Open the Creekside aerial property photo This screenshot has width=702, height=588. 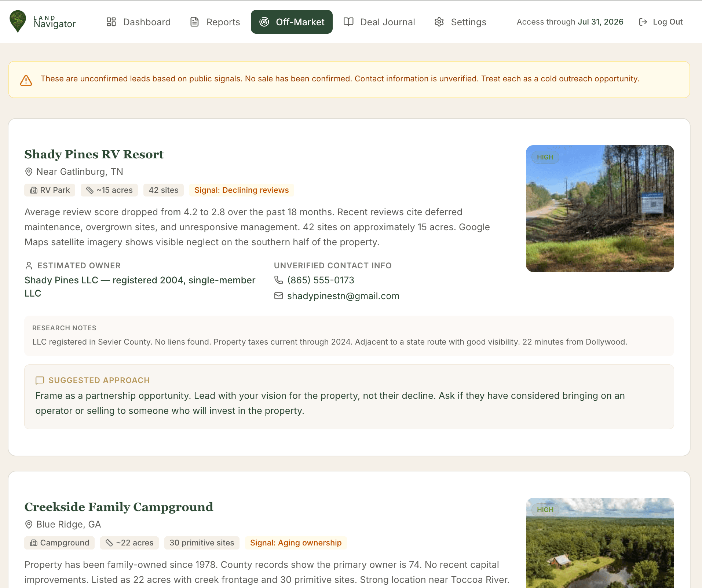point(600,543)
